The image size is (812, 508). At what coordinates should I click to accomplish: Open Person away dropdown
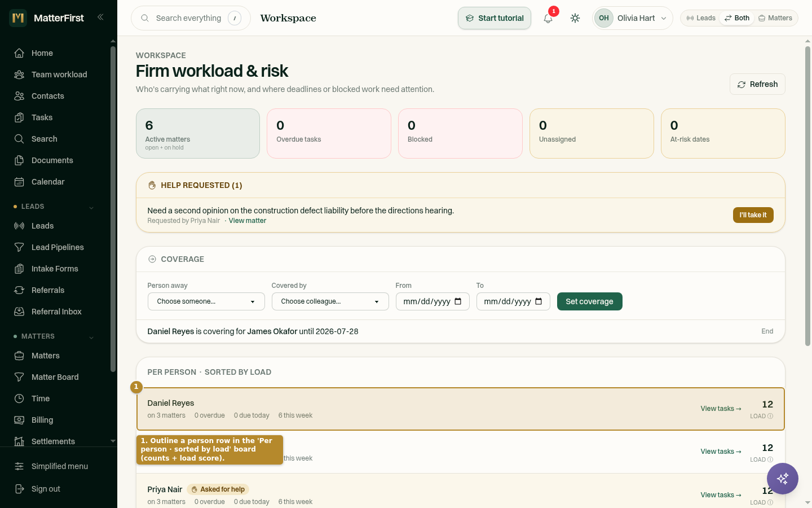pos(206,301)
